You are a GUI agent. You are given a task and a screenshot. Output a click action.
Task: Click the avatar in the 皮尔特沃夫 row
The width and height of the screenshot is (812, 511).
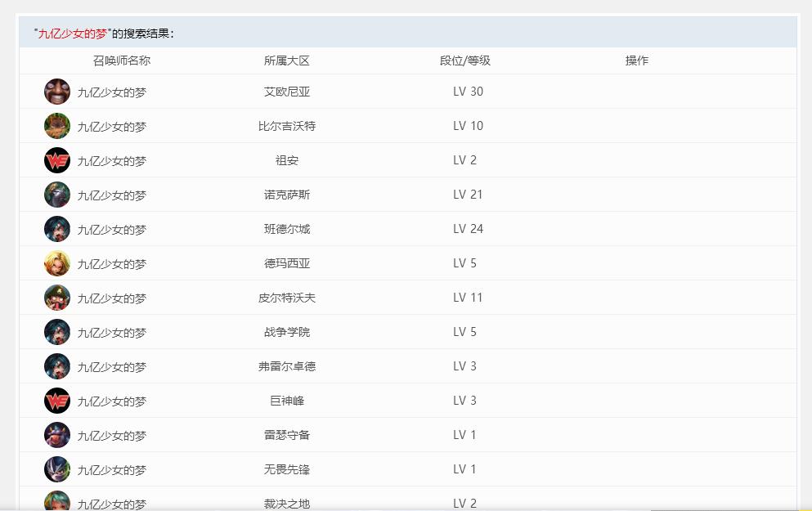tap(57, 298)
